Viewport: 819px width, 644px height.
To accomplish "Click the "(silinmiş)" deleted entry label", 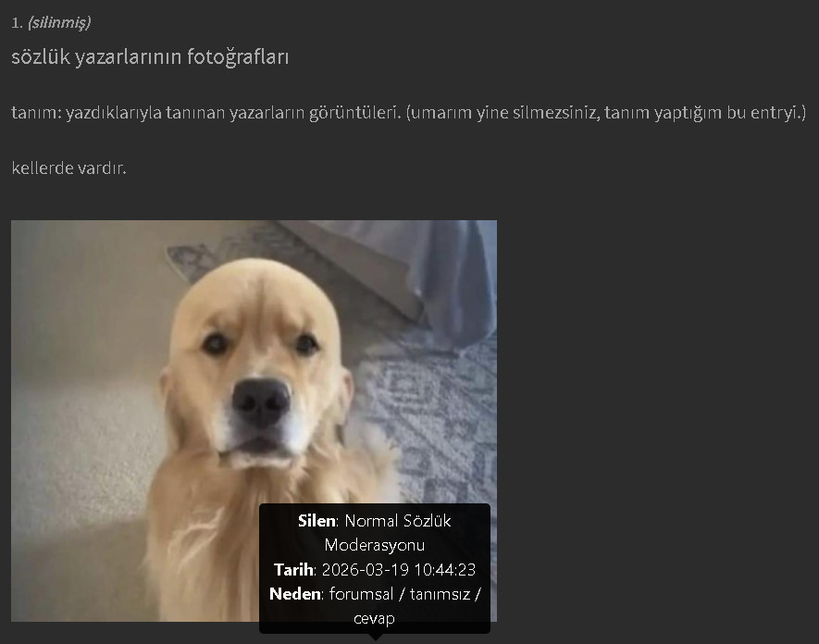I will pos(59,22).
